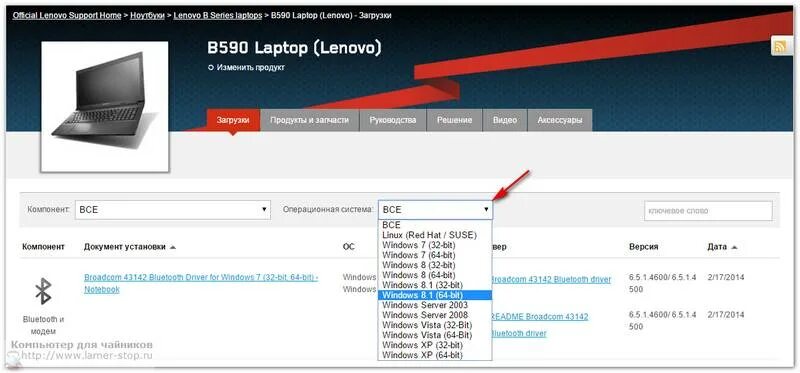800x373 pixels.
Task: Switch to the Загрузки tab
Action: pyautogui.click(x=233, y=120)
